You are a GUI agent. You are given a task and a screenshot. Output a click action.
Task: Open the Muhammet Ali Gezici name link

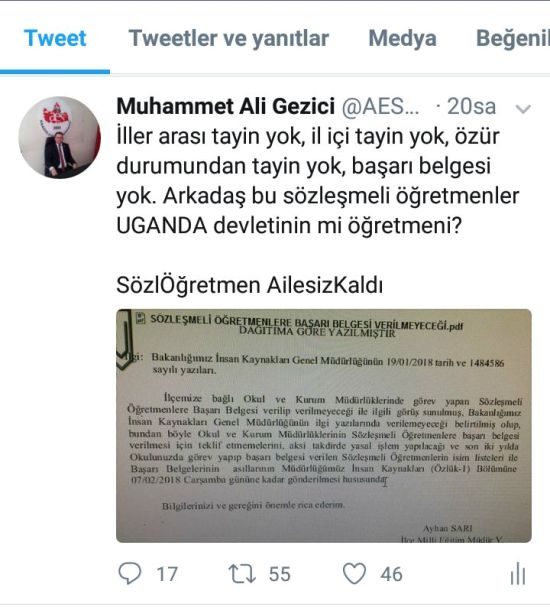coord(226,106)
